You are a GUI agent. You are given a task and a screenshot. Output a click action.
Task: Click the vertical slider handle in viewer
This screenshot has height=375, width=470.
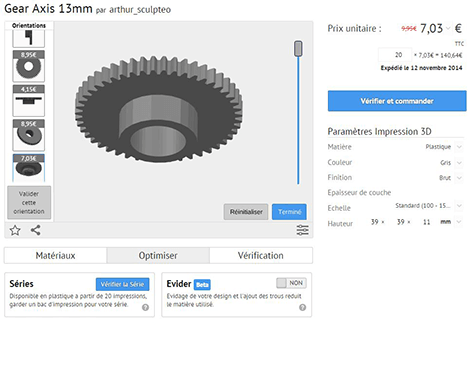(298, 49)
